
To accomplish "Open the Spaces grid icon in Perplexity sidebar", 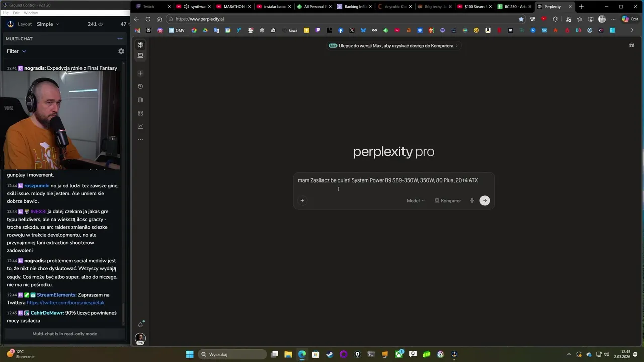I will pos(140,113).
